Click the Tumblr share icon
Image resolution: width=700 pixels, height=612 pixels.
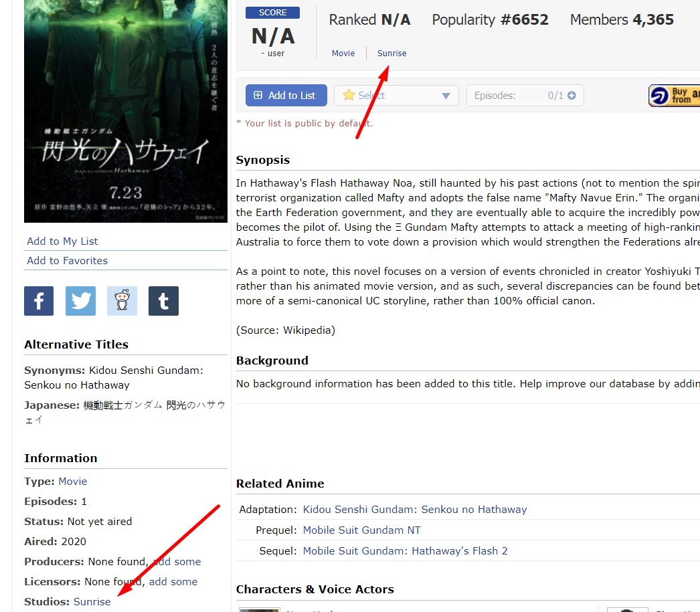point(163,301)
